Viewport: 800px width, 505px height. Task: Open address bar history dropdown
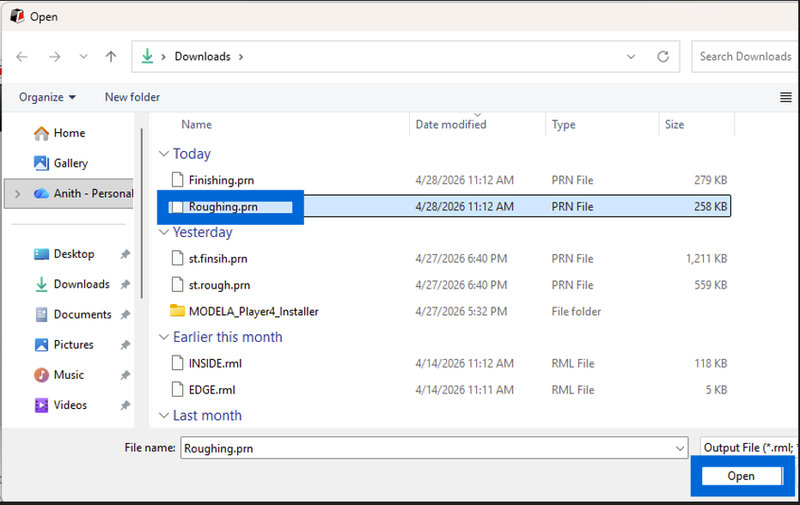(x=631, y=57)
